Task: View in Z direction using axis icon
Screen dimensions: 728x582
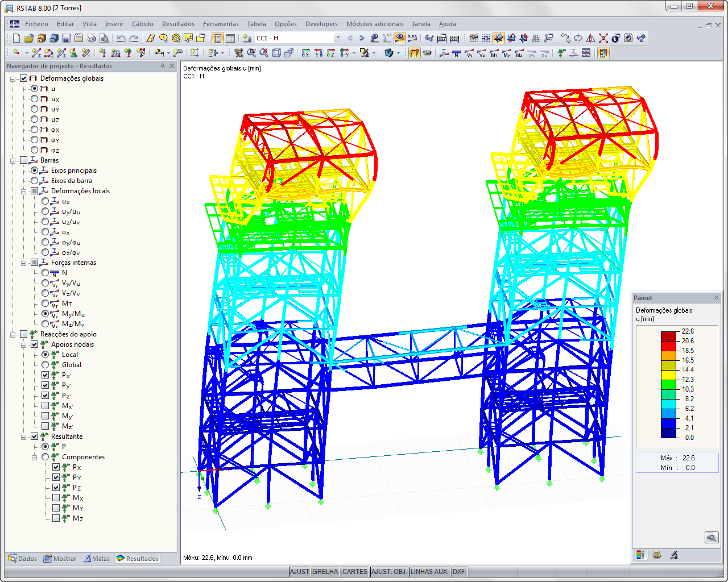Action: tap(330, 53)
